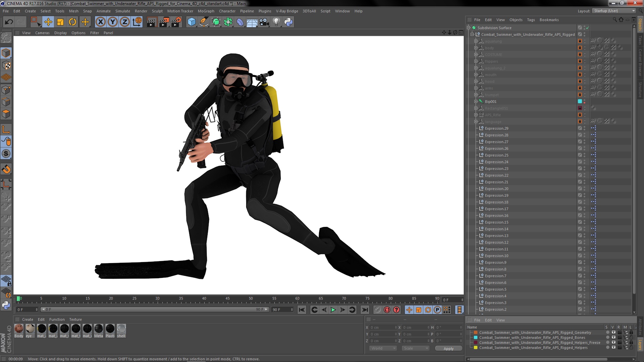Expand the aqualung object node
Screen dimensions: 644x362
coord(476,41)
